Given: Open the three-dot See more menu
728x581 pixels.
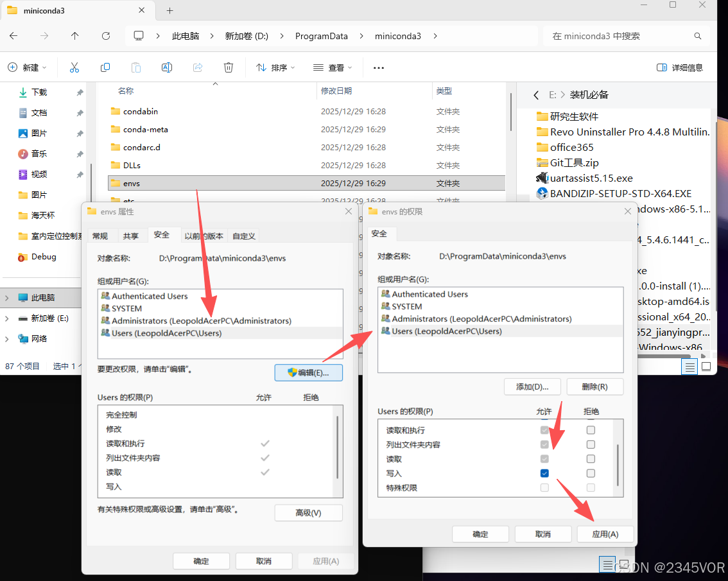Looking at the screenshot, I should coord(379,68).
